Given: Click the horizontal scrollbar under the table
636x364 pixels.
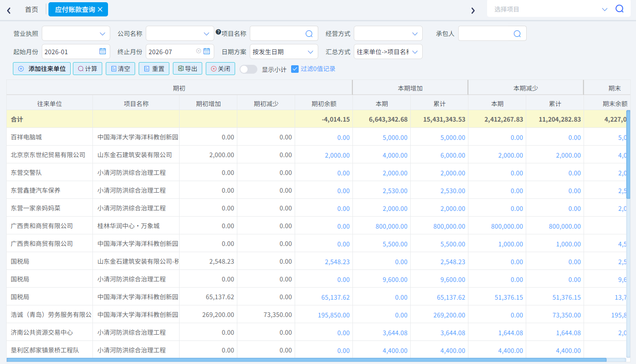Looking at the screenshot, I should pyautogui.click(x=307, y=360).
